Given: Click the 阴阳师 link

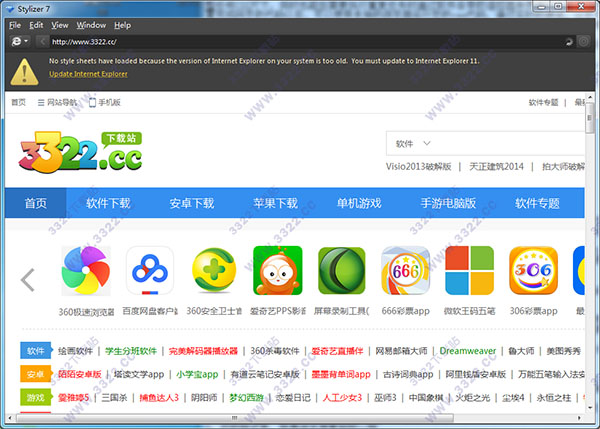Looking at the screenshot, I should [204, 398].
